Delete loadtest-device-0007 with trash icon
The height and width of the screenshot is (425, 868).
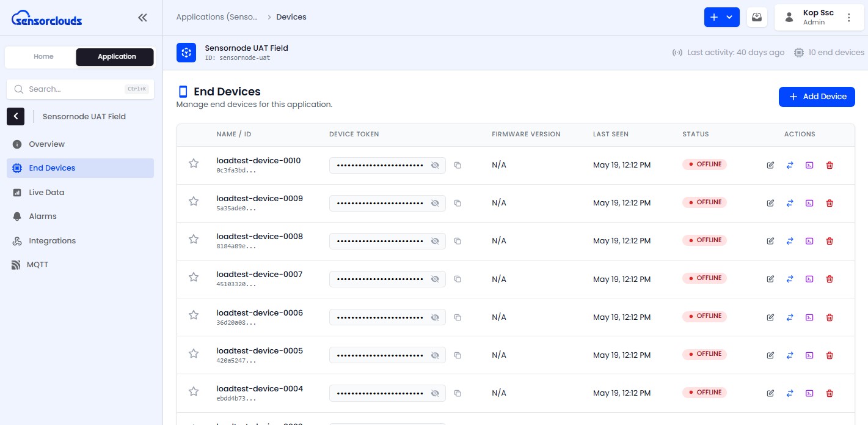pos(830,279)
